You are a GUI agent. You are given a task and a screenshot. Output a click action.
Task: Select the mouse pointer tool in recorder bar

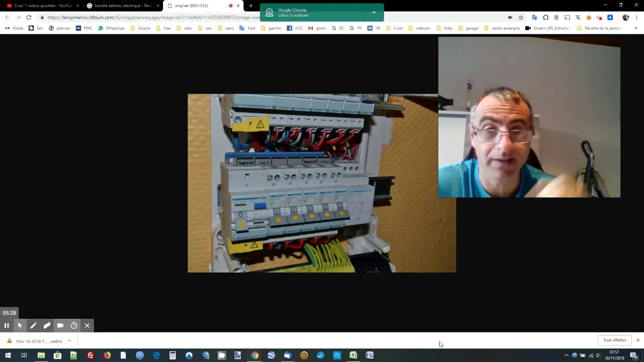pyautogui.click(x=20, y=325)
